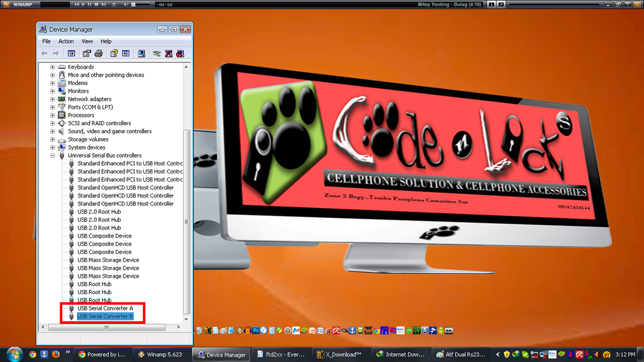644x362 pixels.
Task: Expand the Monitors category
Action: (53, 91)
